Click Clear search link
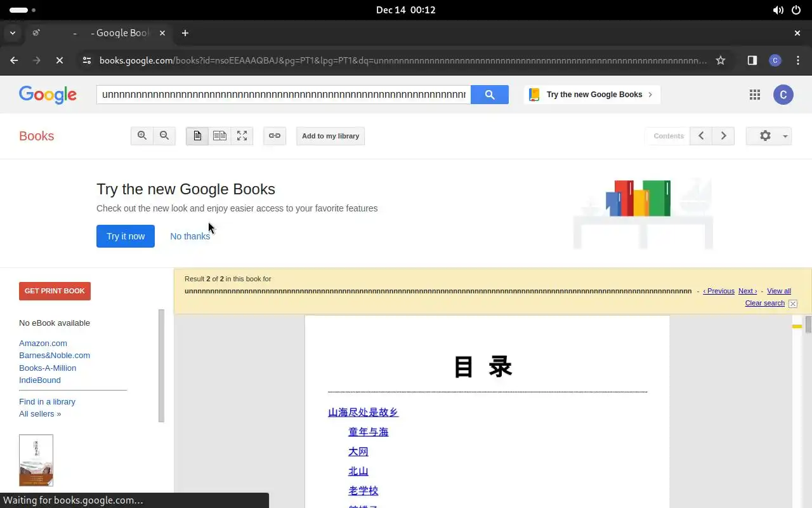 click(x=764, y=303)
